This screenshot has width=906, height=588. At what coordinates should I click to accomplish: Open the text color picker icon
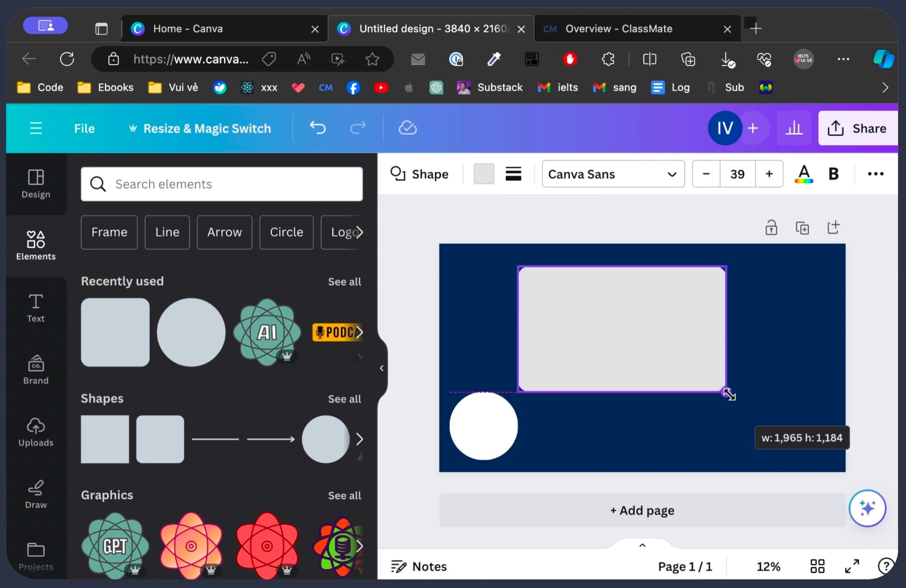pyautogui.click(x=804, y=174)
